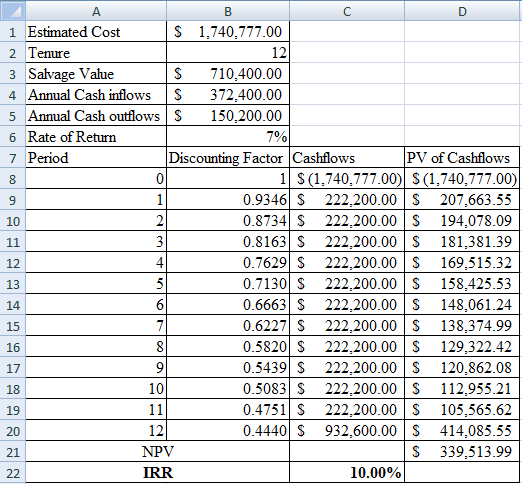Screen dimensions: 522x484
Task: Select discounting factor 0.8163
Action: (x=228, y=242)
